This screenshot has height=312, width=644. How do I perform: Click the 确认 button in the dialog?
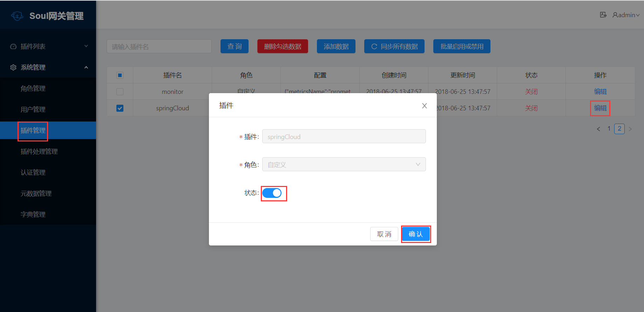pyautogui.click(x=416, y=234)
